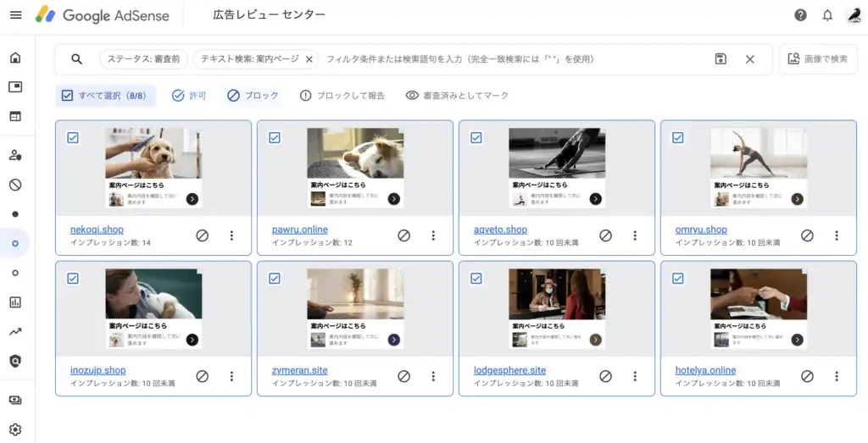Click the save filter icon
The width and height of the screenshot is (868, 443).
point(721,59)
